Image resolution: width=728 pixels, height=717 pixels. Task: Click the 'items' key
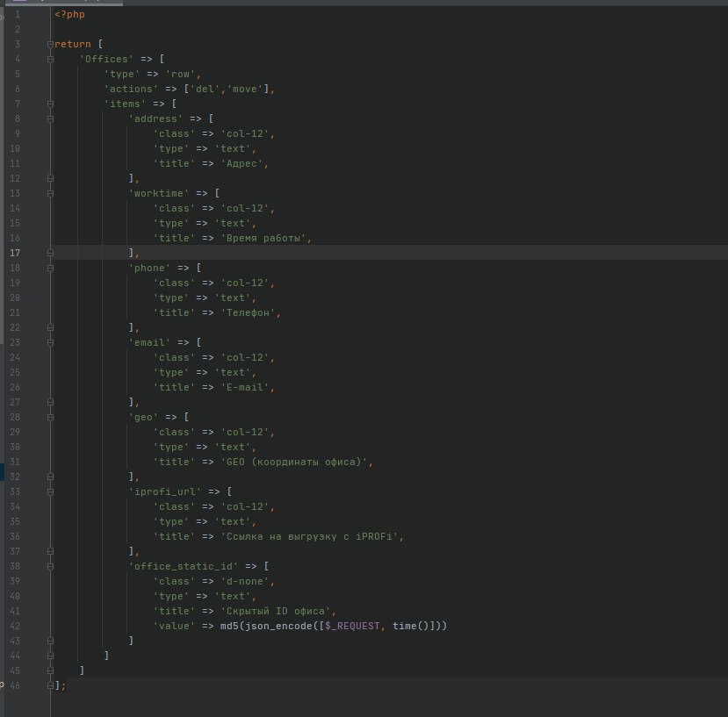click(x=125, y=104)
